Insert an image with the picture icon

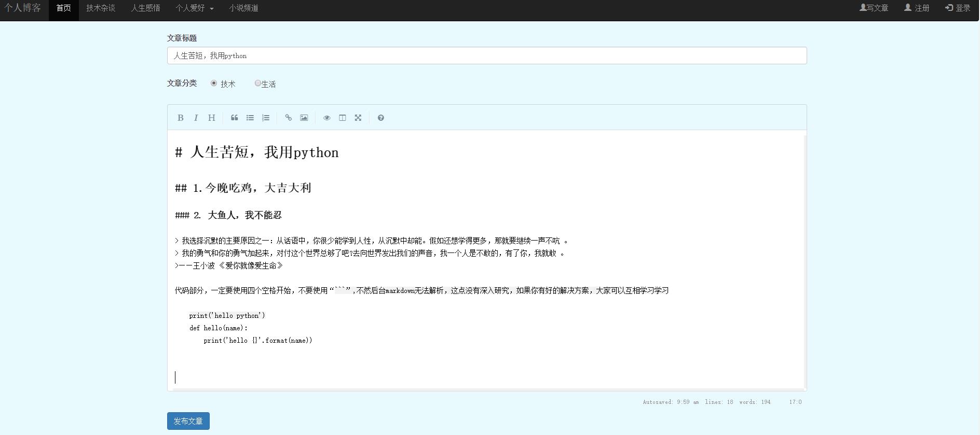click(x=304, y=118)
